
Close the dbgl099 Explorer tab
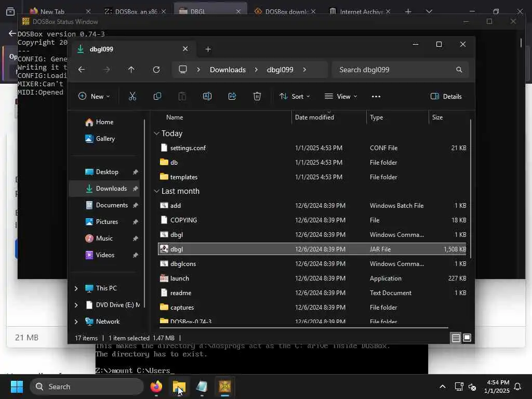[185, 49]
